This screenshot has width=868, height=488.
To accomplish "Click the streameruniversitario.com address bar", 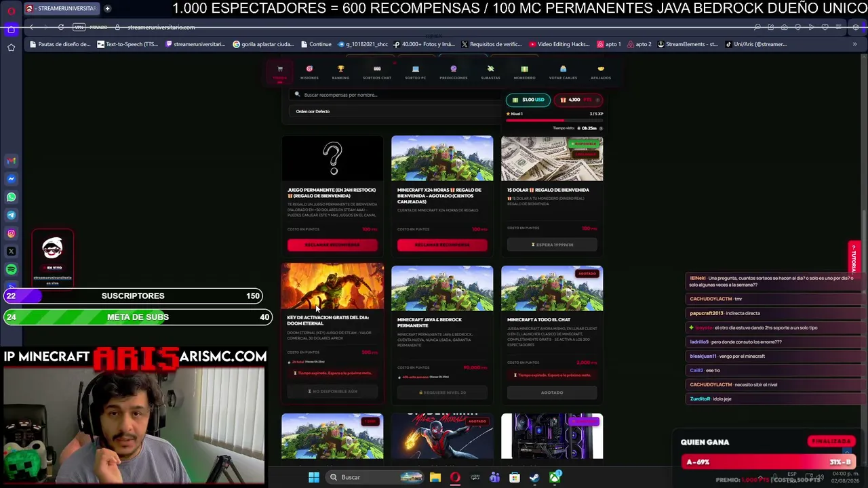I will [161, 27].
